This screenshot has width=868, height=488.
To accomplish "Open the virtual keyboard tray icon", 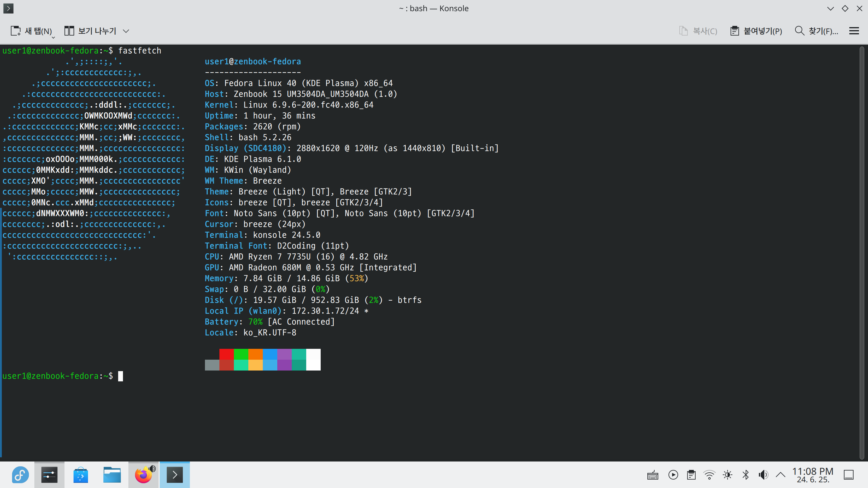I will (653, 475).
